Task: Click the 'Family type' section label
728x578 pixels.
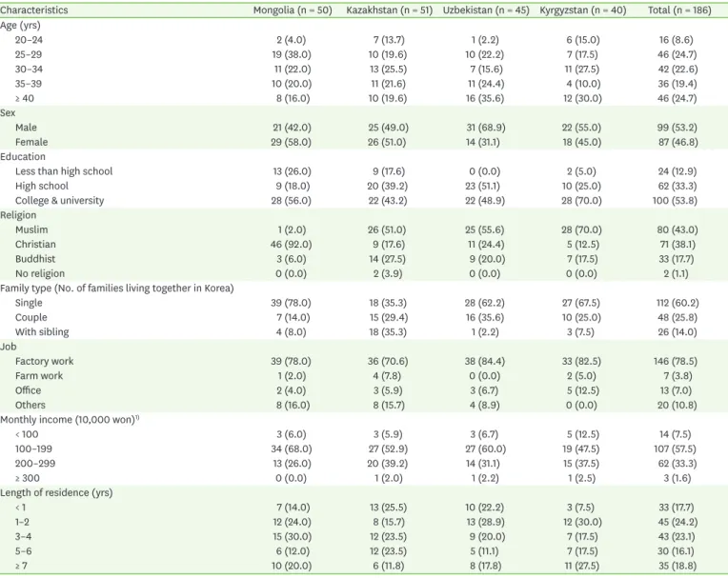Action: [116, 289]
